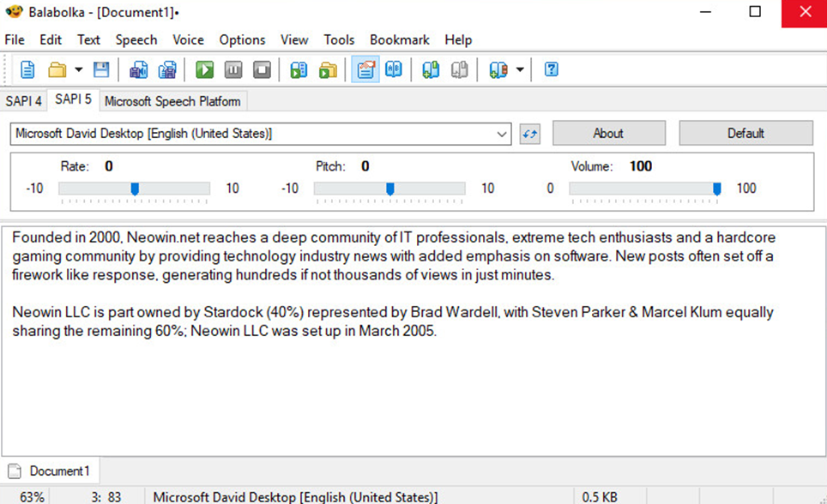Maximize the Balabolka window
This screenshot has width=827, height=504.
(x=755, y=12)
